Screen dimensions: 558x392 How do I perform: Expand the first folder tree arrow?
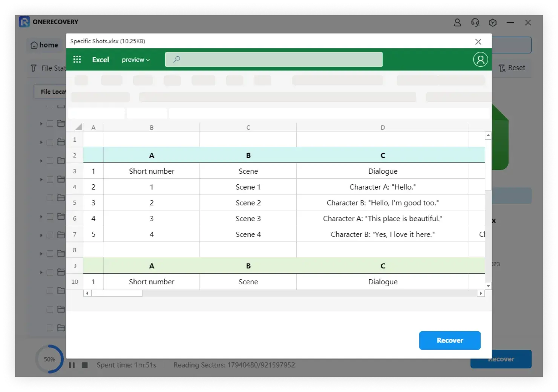coord(41,124)
